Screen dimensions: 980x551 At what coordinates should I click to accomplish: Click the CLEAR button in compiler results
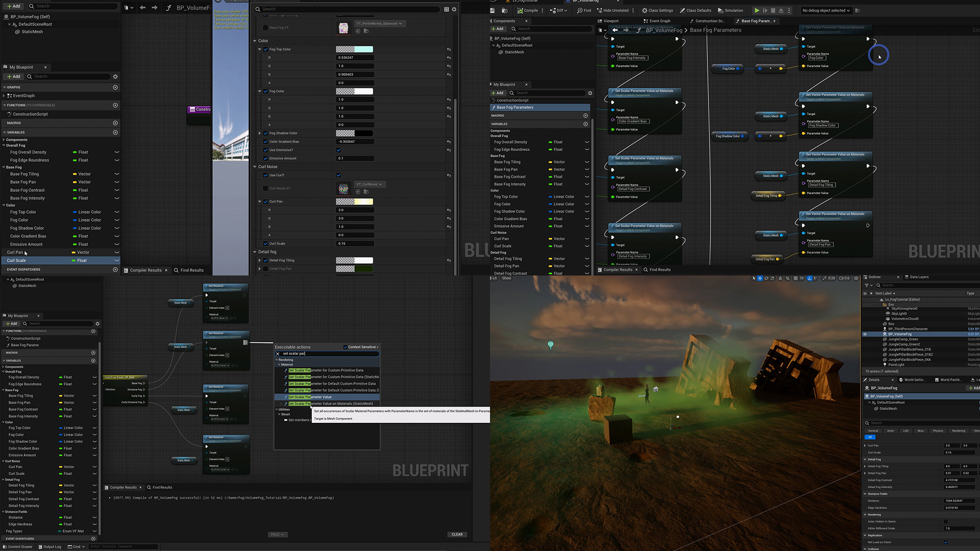(457, 534)
